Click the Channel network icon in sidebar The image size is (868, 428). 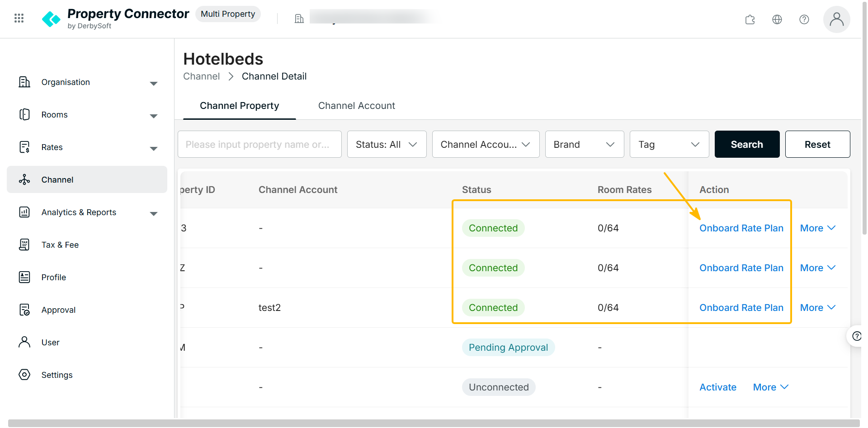point(24,179)
